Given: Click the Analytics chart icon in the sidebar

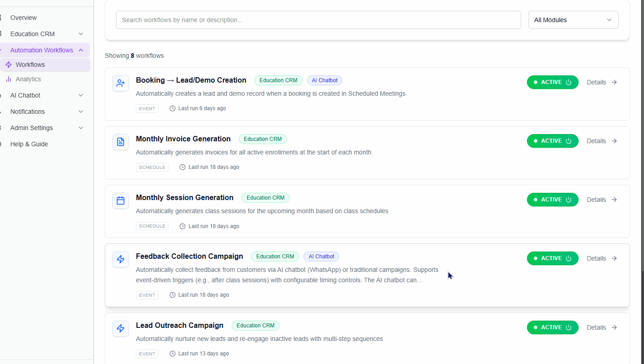Looking at the screenshot, I should [8, 79].
